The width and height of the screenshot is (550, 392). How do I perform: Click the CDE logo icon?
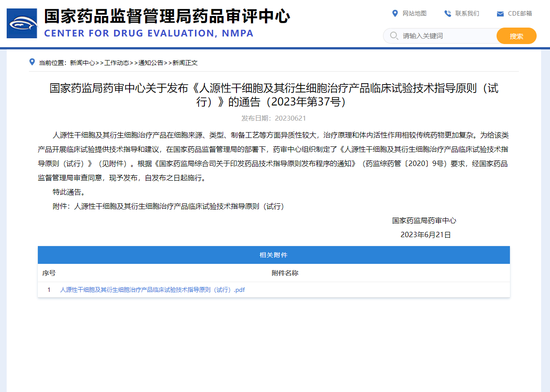point(22,24)
